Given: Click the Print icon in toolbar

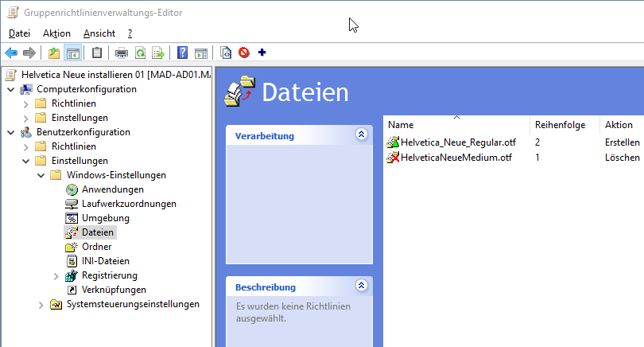Looking at the screenshot, I should coord(122,53).
